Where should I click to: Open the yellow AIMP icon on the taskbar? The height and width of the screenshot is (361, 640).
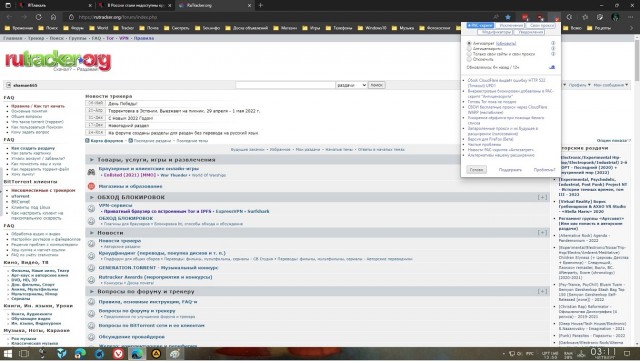pos(156,354)
